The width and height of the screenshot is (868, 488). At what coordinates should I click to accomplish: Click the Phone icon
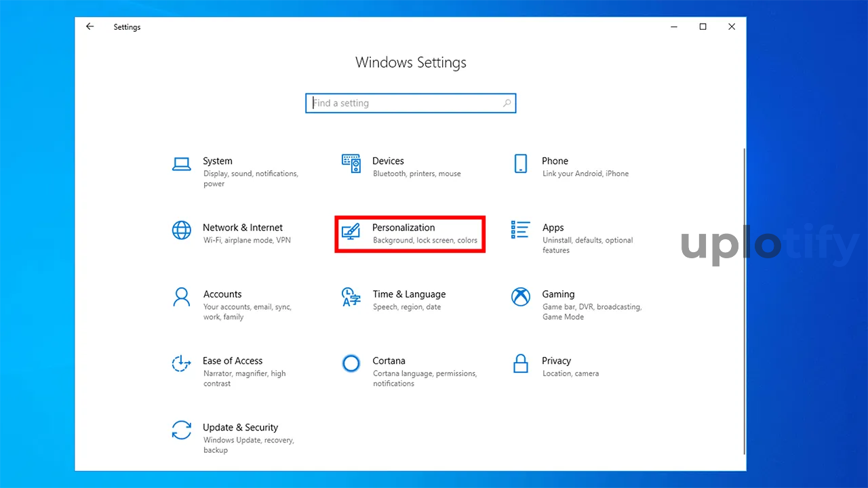tap(520, 163)
